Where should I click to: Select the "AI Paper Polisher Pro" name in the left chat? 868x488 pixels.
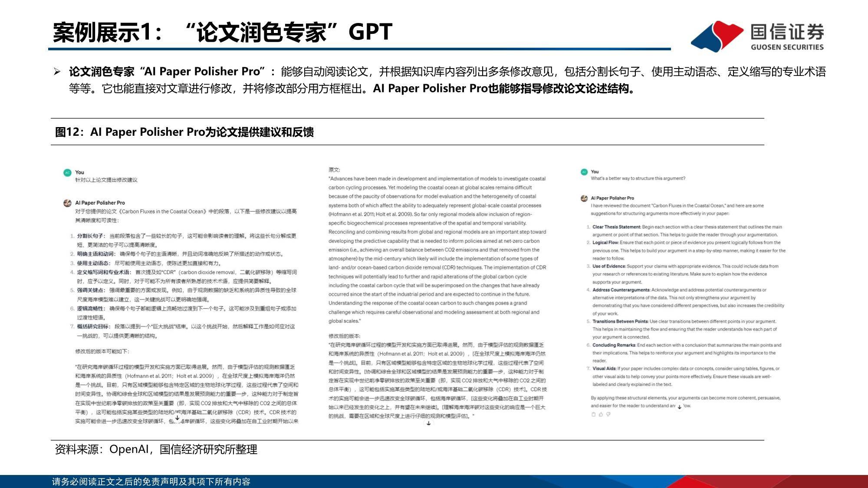pyautogui.click(x=100, y=203)
